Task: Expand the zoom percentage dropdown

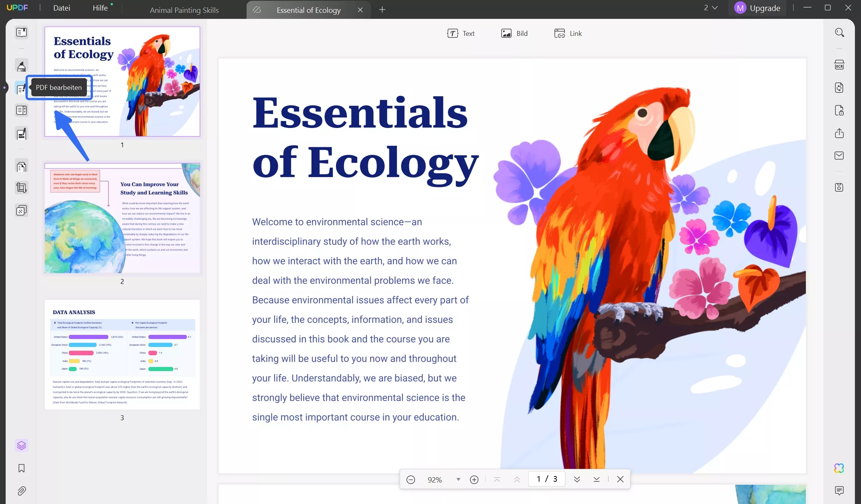Action: pyautogui.click(x=458, y=479)
